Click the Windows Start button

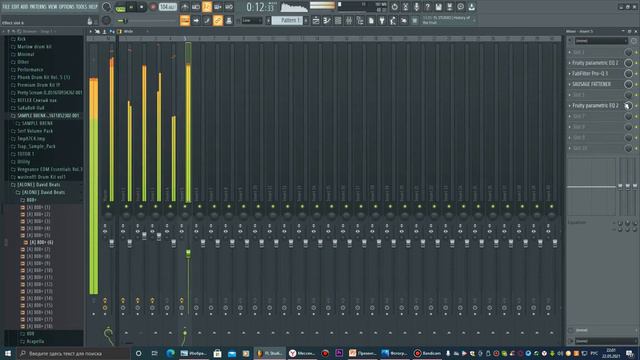coord(7,353)
